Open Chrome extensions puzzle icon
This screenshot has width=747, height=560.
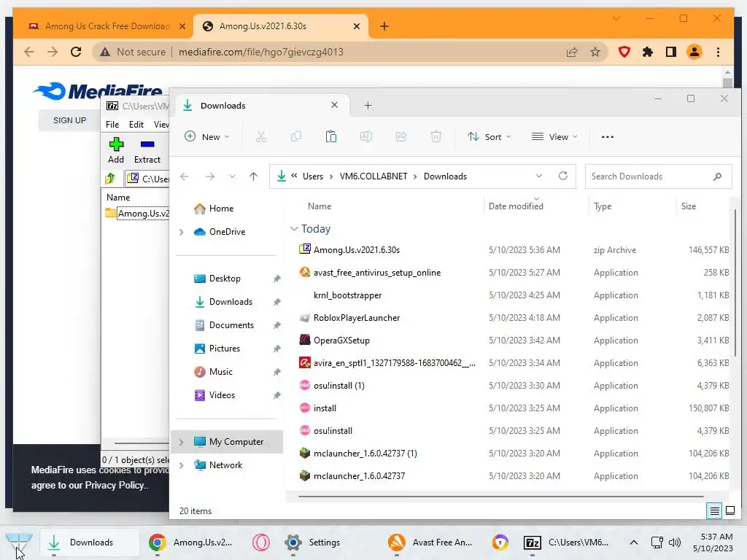tap(648, 52)
